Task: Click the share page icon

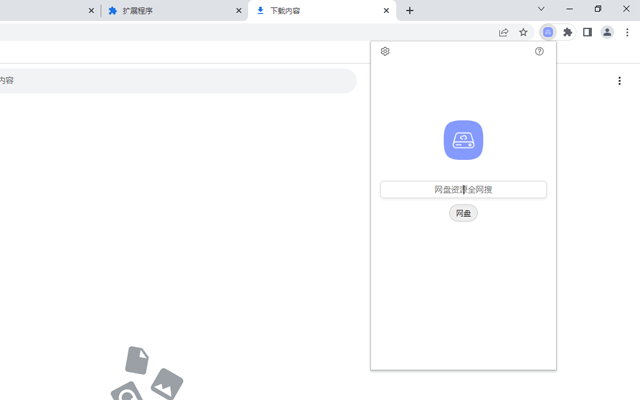Action: click(503, 32)
